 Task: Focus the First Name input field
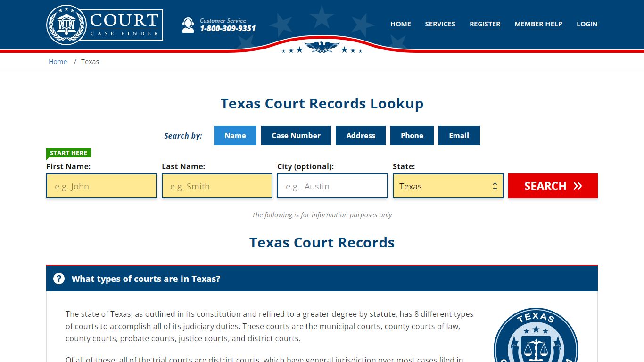101,186
